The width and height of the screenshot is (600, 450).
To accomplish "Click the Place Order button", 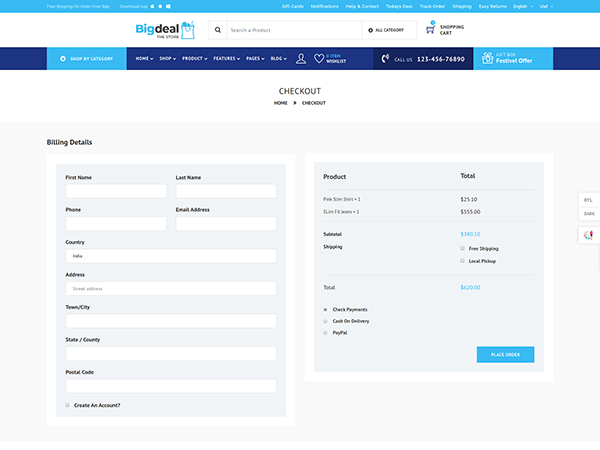I will pos(505,355).
